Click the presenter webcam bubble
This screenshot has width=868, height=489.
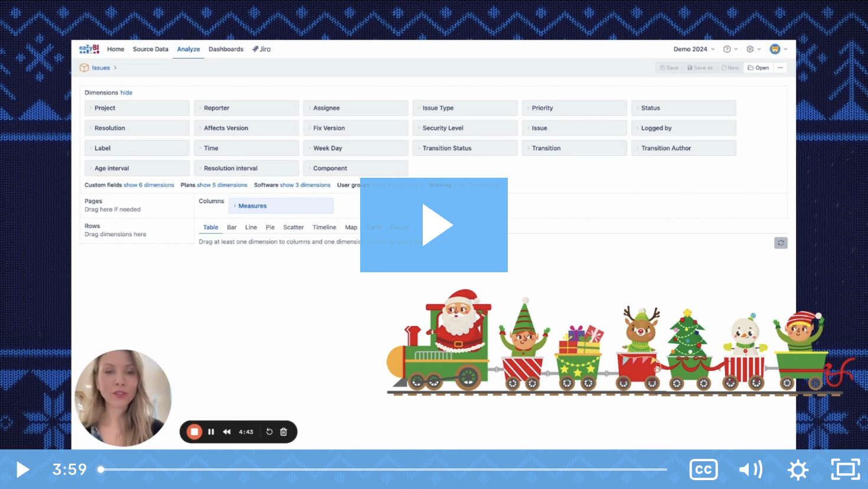click(x=123, y=397)
